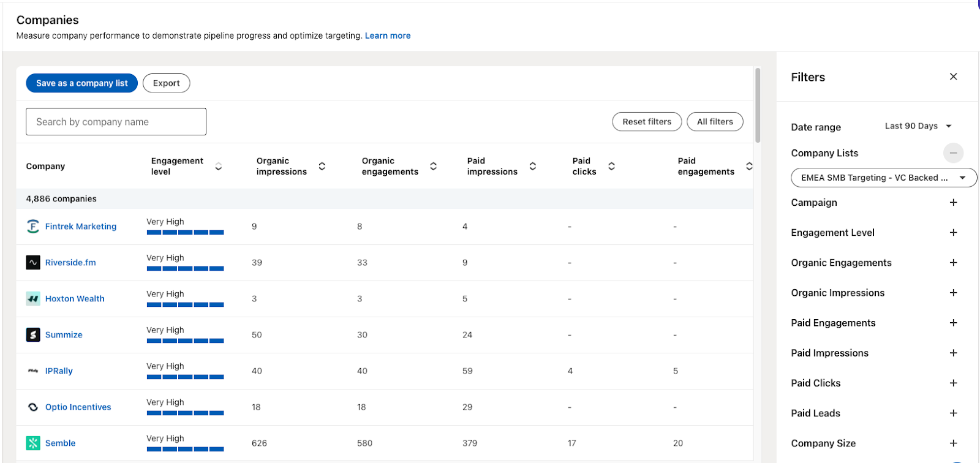
Task: Expand the Organic Engagements filter
Action: tap(953, 263)
